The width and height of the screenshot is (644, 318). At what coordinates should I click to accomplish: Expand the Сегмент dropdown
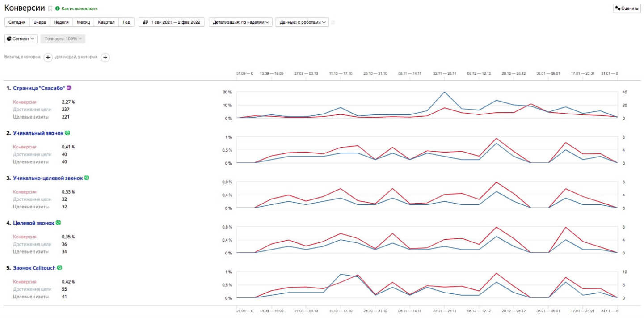pos(21,39)
